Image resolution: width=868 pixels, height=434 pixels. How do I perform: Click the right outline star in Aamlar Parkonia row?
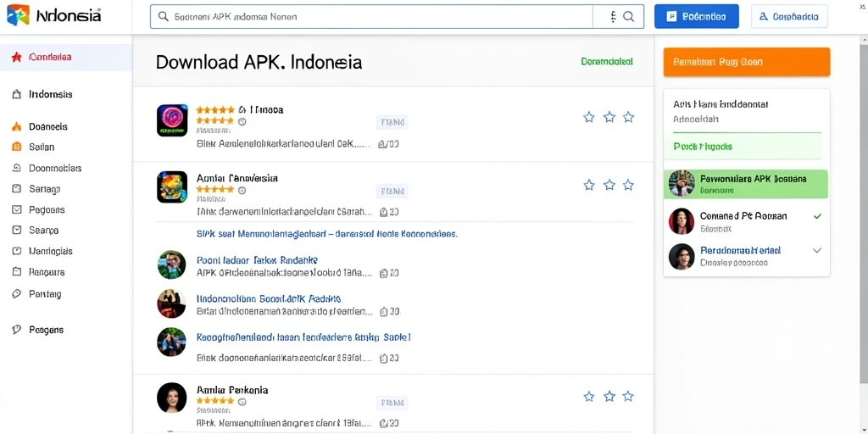point(628,397)
